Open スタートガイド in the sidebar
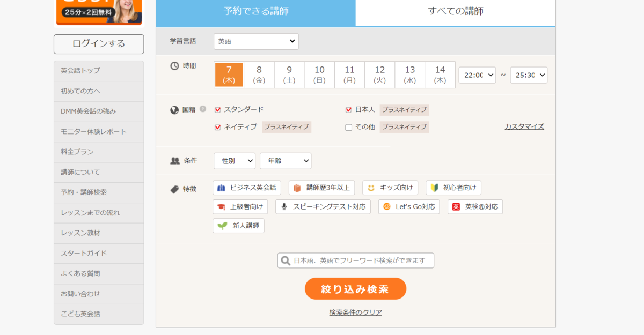This screenshot has height=335, width=644. [99, 253]
